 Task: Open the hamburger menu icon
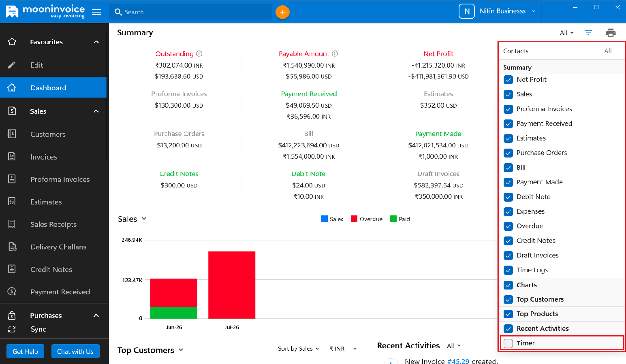96,12
